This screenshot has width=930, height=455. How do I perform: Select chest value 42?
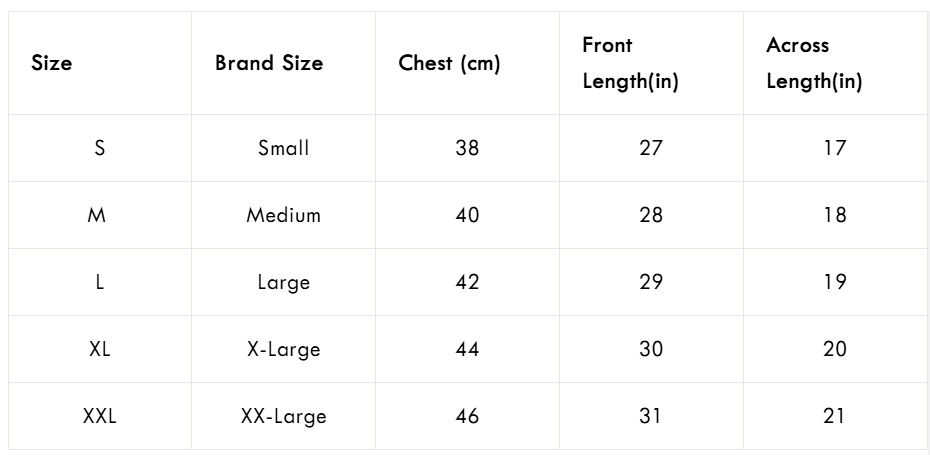coord(467,282)
